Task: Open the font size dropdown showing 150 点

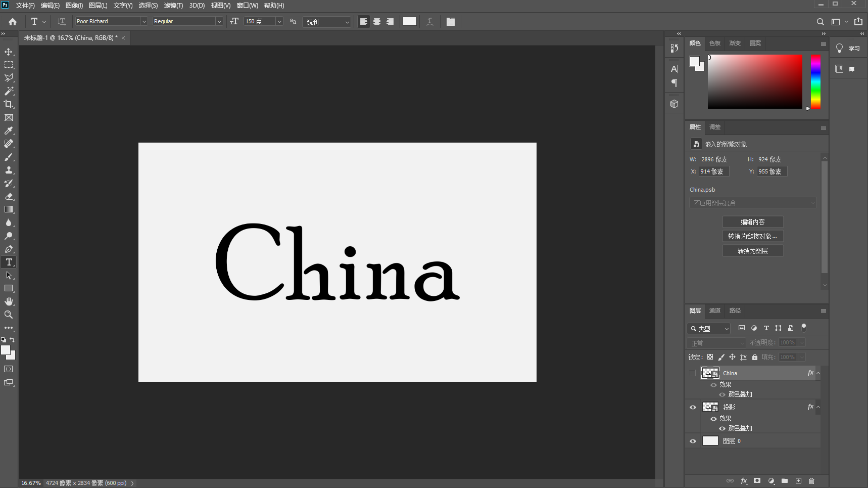Action: [279, 21]
